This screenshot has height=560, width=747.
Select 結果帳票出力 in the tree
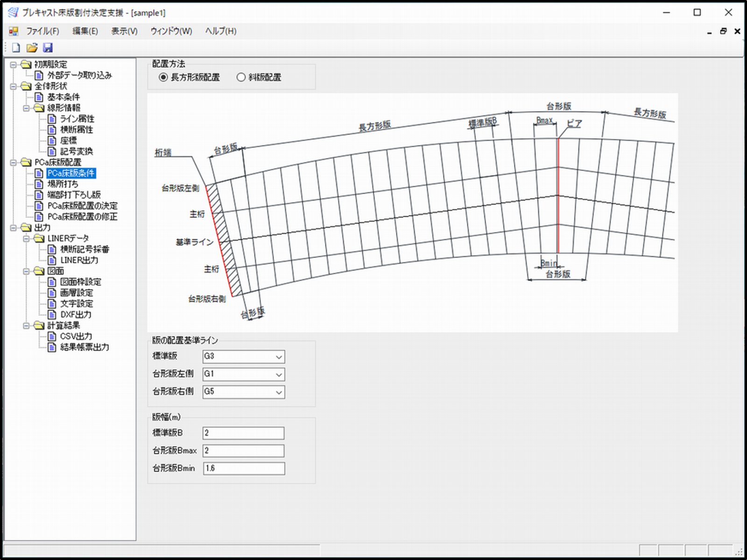pos(85,347)
